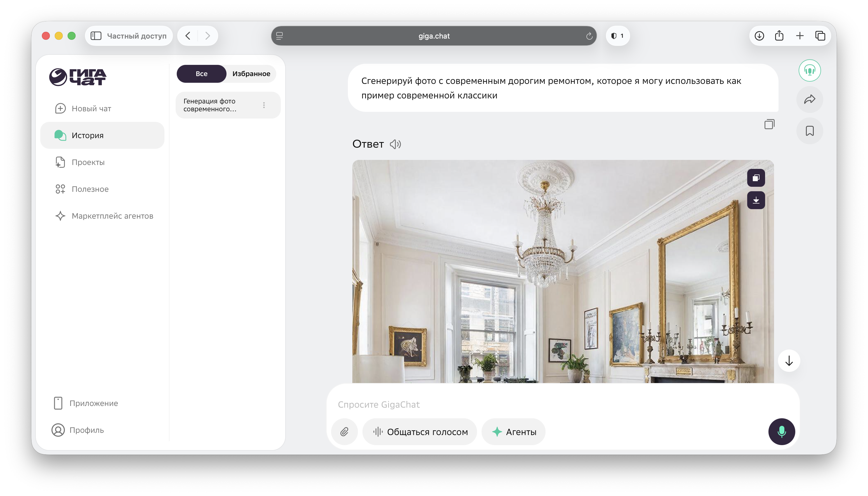Click the Общаться голосом button
This screenshot has width=868, height=496.
[x=420, y=432]
